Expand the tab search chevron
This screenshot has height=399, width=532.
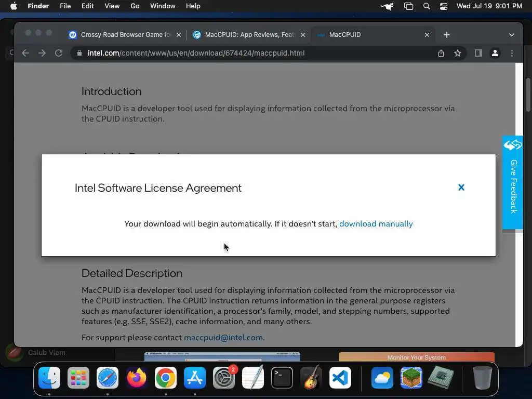pos(512,35)
